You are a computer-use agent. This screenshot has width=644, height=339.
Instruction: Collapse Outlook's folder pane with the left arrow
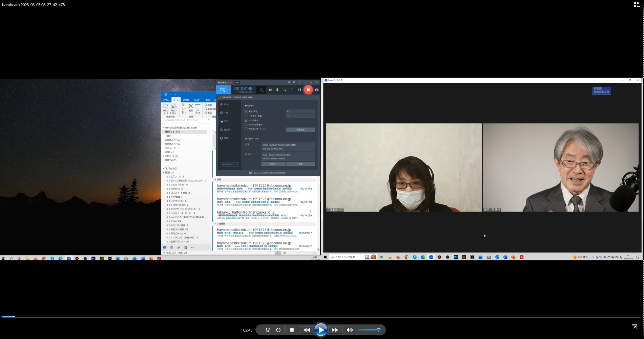208,120
